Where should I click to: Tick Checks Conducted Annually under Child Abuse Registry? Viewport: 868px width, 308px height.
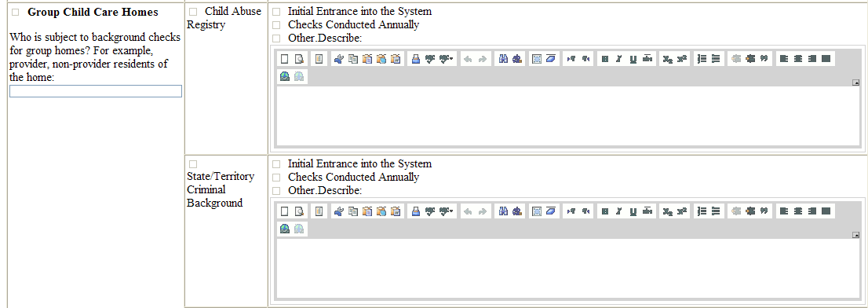point(276,25)
